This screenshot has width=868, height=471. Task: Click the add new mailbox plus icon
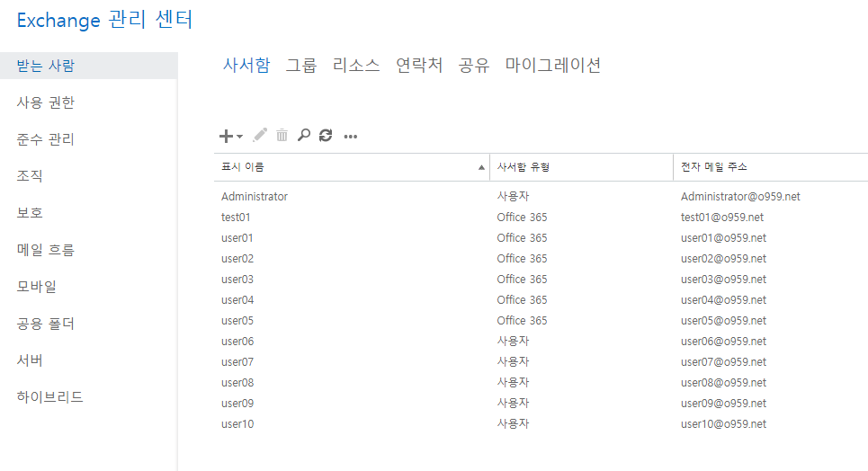tap(226, 136)
